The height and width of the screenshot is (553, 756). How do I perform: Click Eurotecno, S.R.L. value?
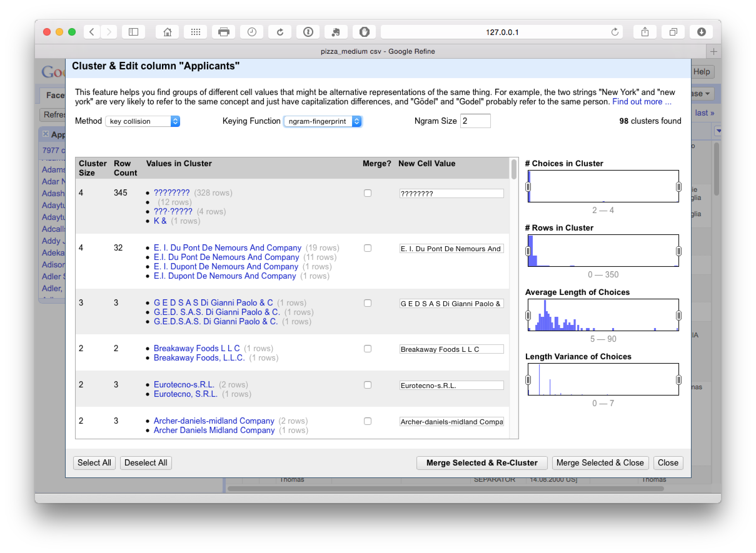pyautogui.click(x=186, y=394)
